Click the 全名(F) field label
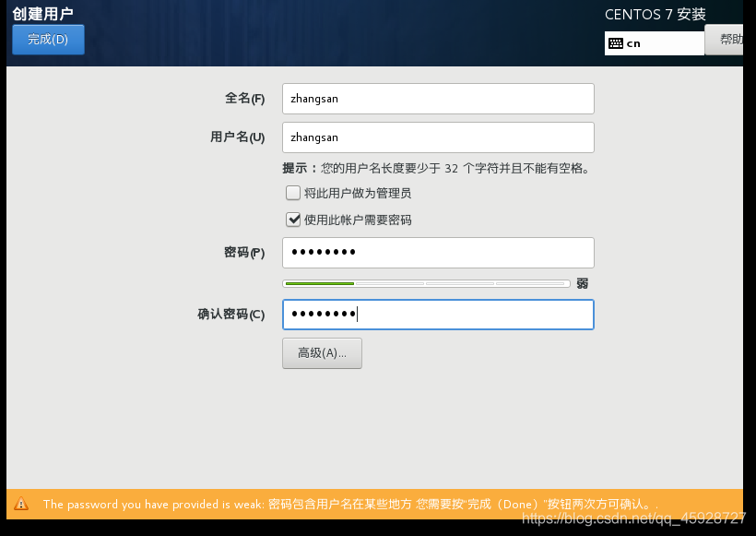Viewport: 756px width, 536px height. [x=245, y=99]
